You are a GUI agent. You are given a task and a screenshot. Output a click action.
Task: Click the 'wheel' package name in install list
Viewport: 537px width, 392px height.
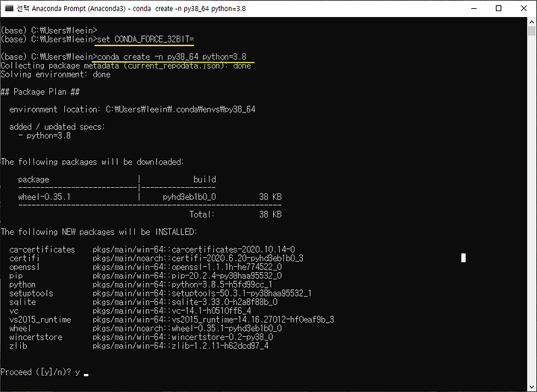point(20,329)
